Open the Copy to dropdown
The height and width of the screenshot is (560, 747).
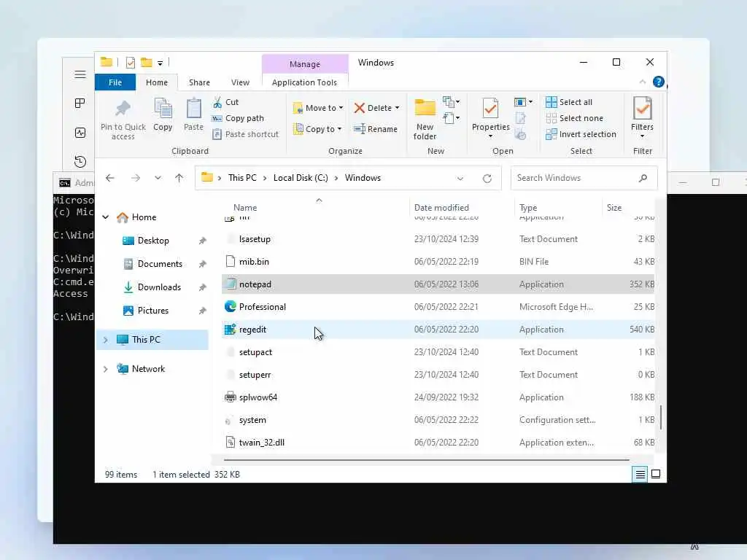(317, 129)
